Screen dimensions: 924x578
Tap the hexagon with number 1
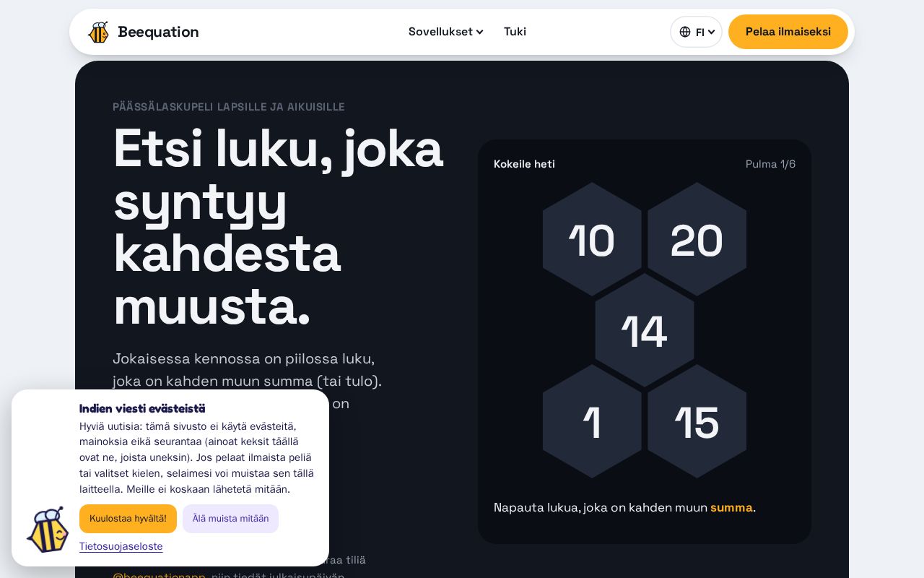tap(592, 421)
